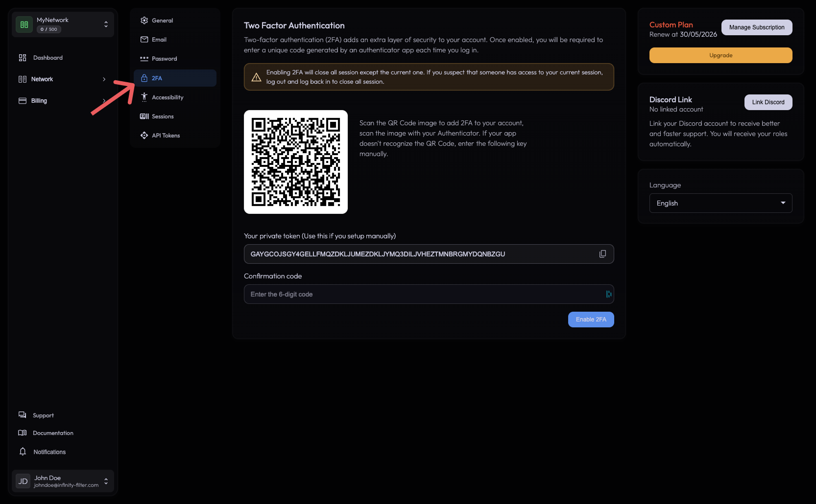816x504 pixels.
Task: Click the Two Factor Authentication heading
Action: [x=294, y=25]
